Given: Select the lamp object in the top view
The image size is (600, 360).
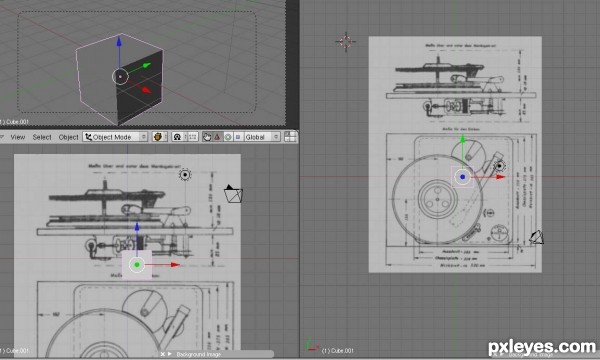Looking at the screenshot, I should click(x=499, y=166).
